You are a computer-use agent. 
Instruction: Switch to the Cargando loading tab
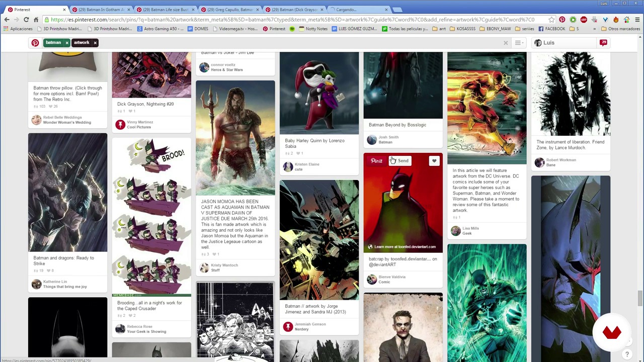click(x=358, y=10)
